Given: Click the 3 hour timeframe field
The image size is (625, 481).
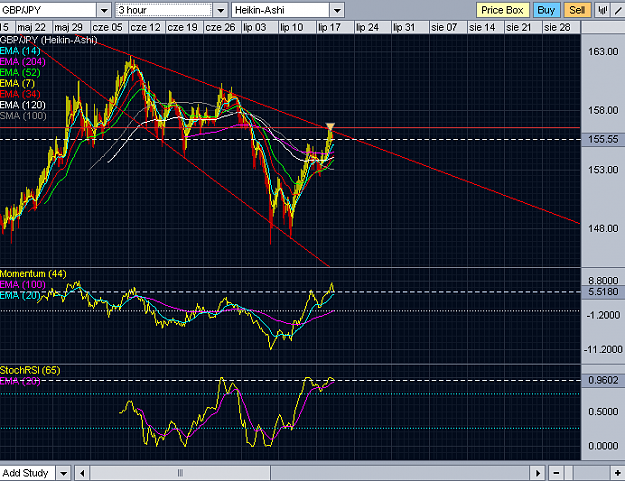Looking at the screenshot, I should (x=164, y=10).
